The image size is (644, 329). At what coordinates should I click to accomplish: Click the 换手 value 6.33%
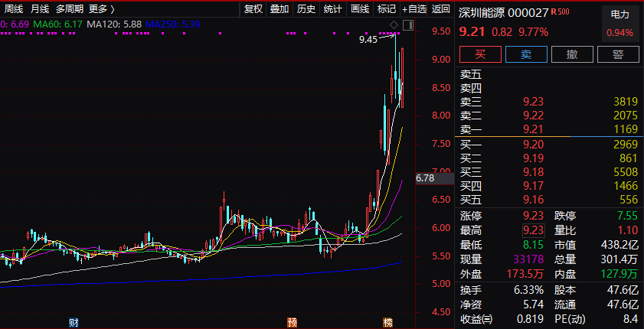(528, 291)
